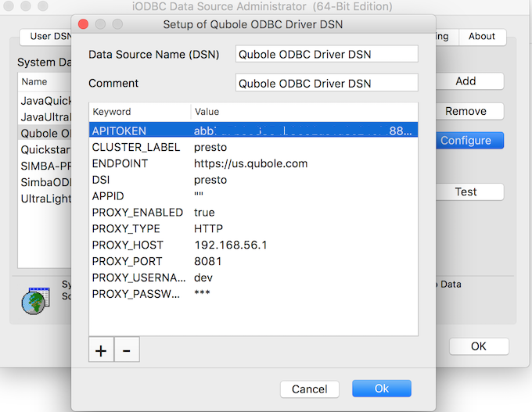Switch to the About tab
The width and height of the screenshot is (532, 412).
pyautogui.click(x=482, y=37)
